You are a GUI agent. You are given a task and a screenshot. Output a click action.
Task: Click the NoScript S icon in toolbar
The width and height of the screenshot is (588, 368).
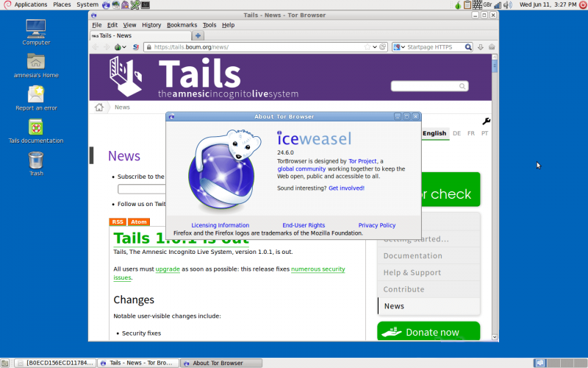pyautogui.click(x=136, y=47)
